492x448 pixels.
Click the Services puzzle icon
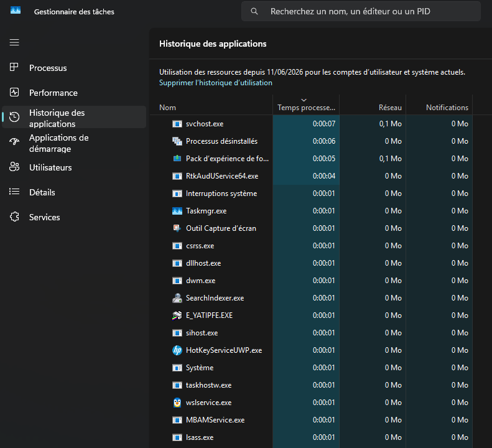(x=14, y=217)
